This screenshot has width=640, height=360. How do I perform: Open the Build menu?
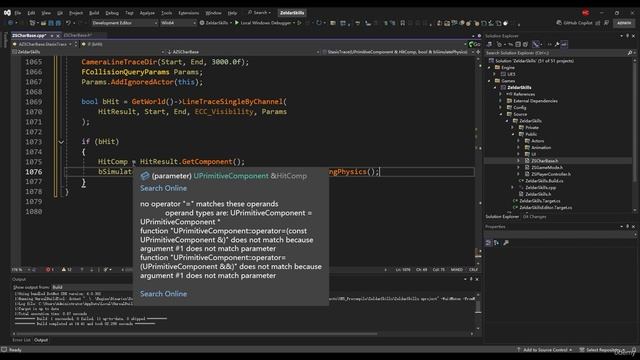(94, 13)
